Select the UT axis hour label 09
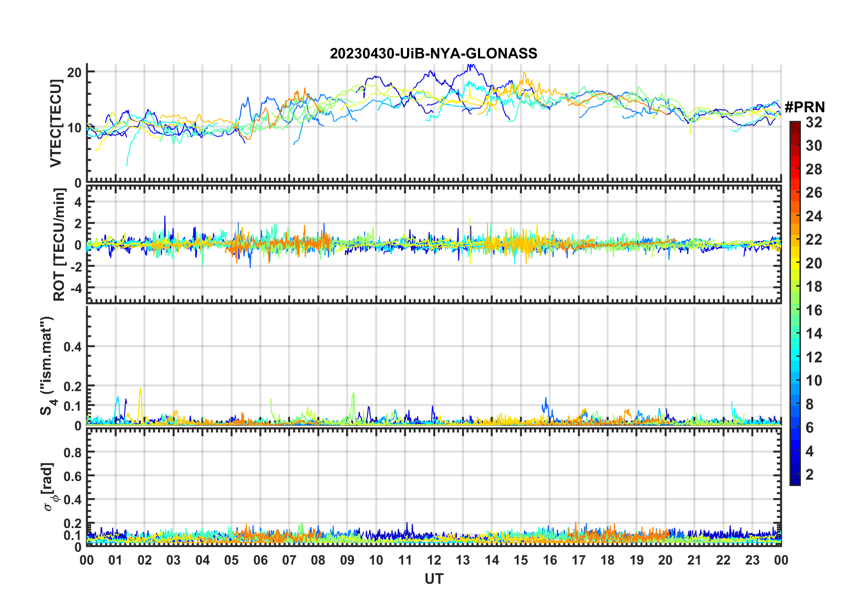Image resolution: width=868 pixels, height=607 pixels. (x=347, y=560)
